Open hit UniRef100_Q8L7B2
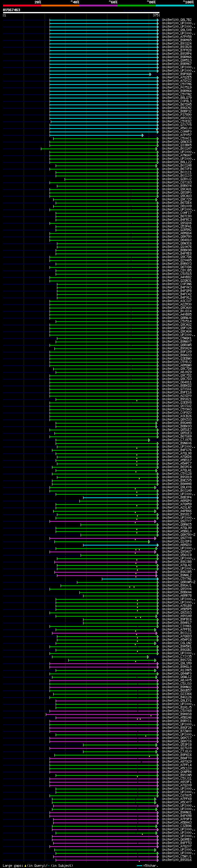The height and width of the screenshot is (868, 197). (x=177, y=20)
